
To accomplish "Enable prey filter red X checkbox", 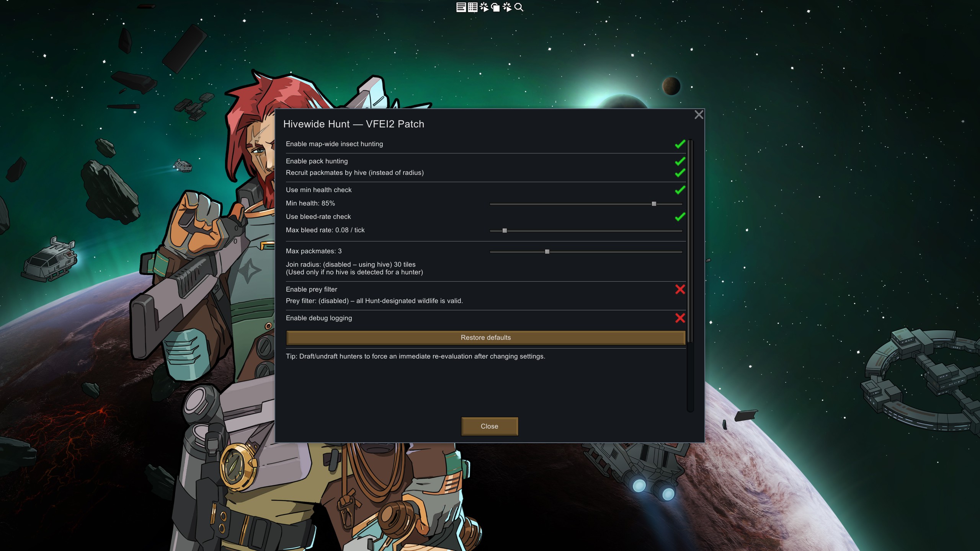I will (x=680, y=289).
